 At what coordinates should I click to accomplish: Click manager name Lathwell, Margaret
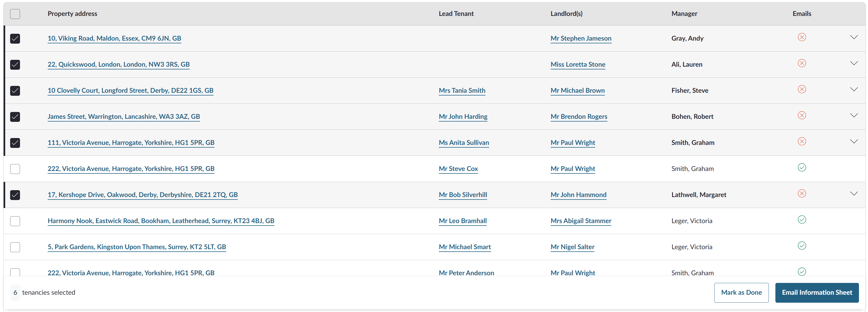[x=698, y=194]
